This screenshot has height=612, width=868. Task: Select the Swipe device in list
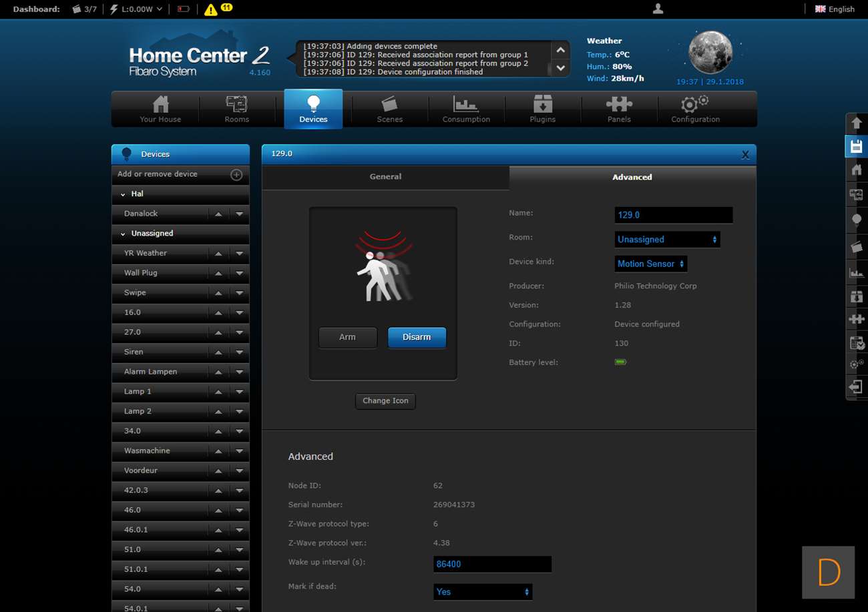pyautogui.click(x=135, y=293)
